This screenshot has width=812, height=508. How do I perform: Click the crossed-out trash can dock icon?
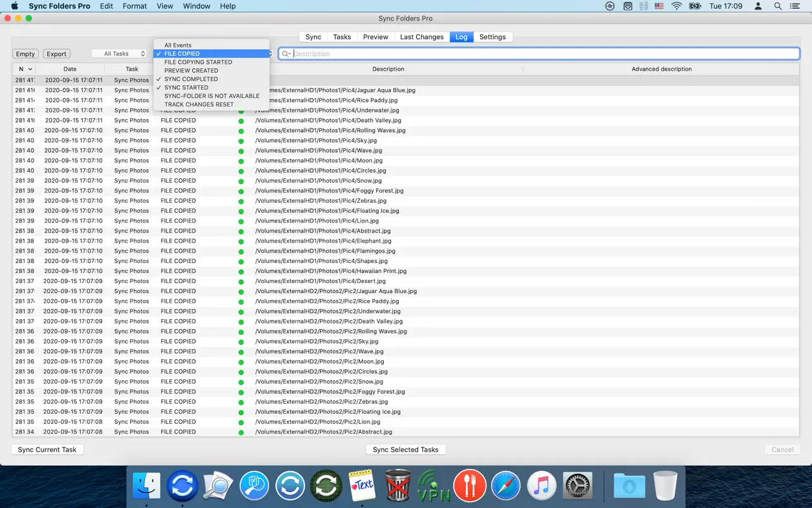(x=398, y=487)
